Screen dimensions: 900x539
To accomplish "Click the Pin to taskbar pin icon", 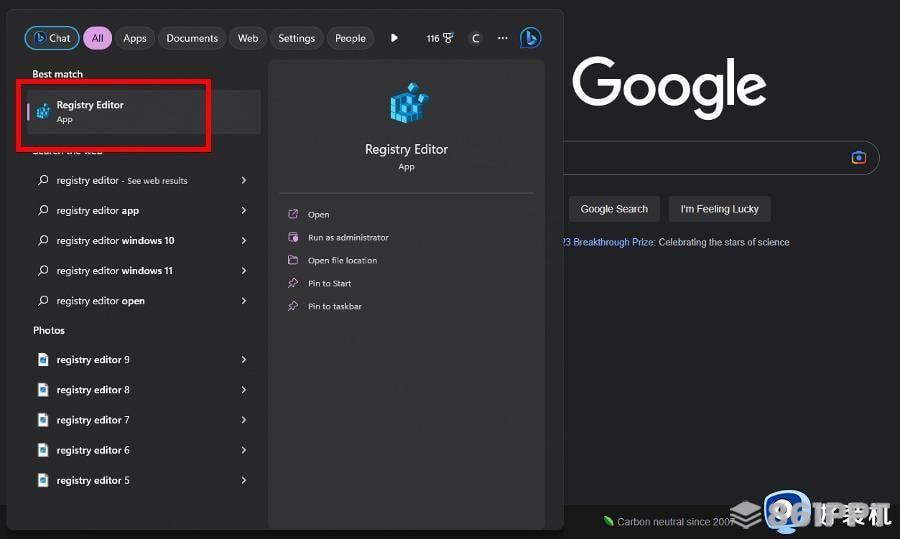I will click(x=293, y=306).
